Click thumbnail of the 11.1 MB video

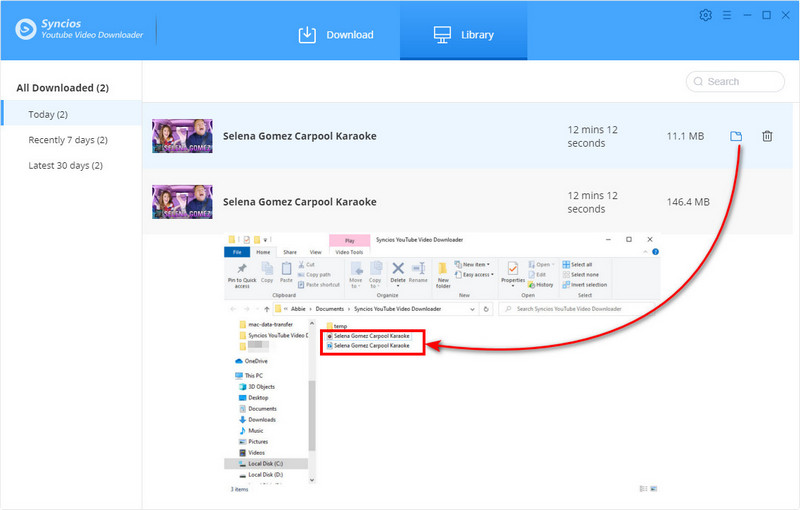tap(182, 136)
